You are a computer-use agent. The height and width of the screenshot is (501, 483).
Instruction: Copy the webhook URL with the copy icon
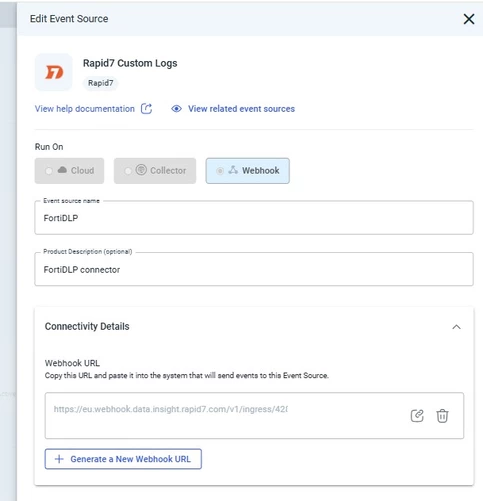point(417,416)
